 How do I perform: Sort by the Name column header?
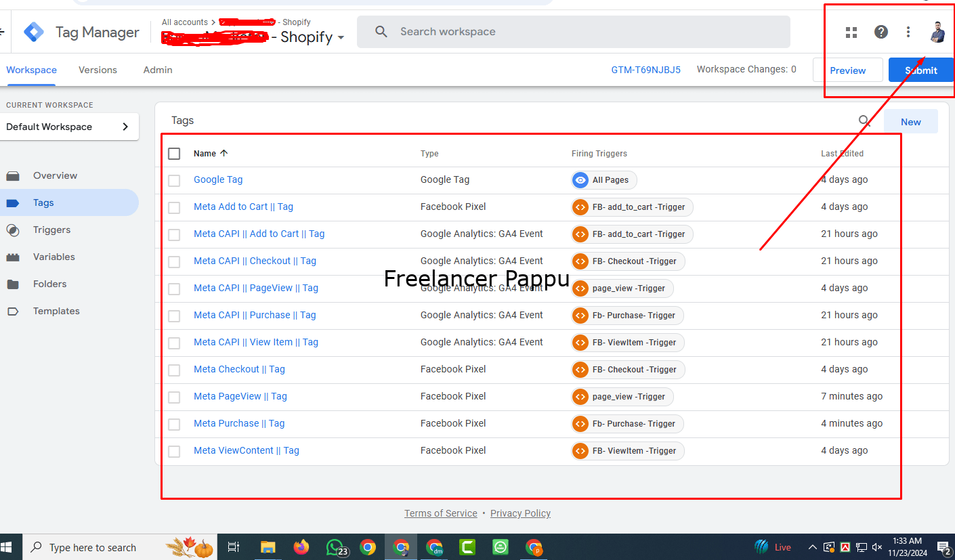pyautogui.click(x=211, y=154)
